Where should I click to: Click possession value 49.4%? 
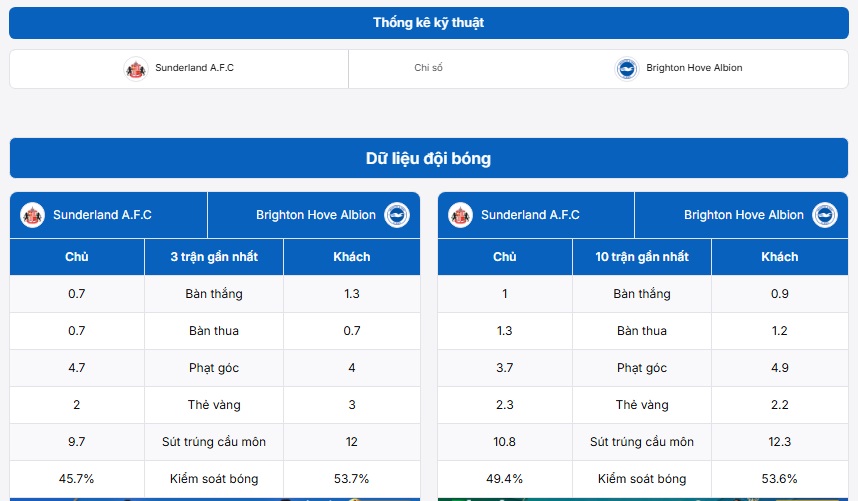tap(505, 479)
